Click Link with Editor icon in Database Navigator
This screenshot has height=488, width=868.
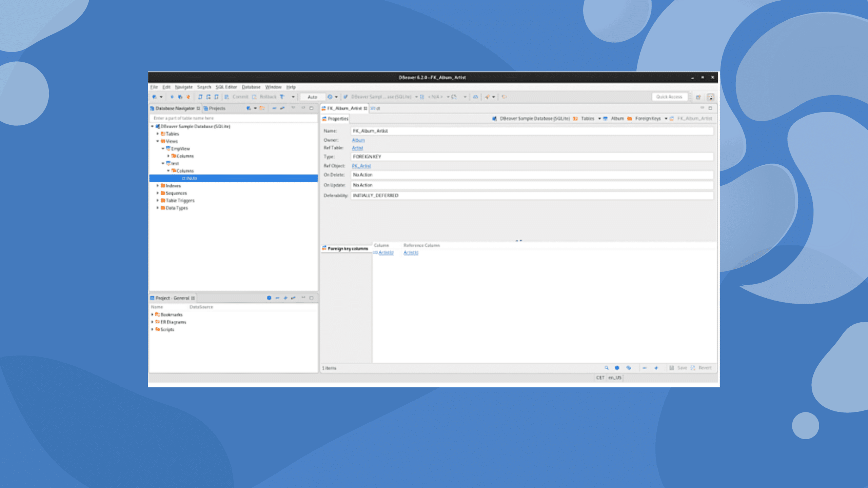coord(282,108)
